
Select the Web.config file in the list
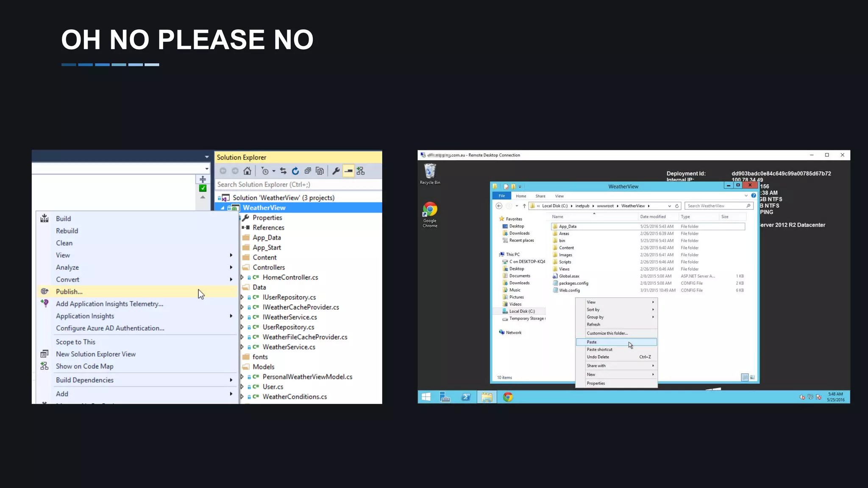point(569,291)
